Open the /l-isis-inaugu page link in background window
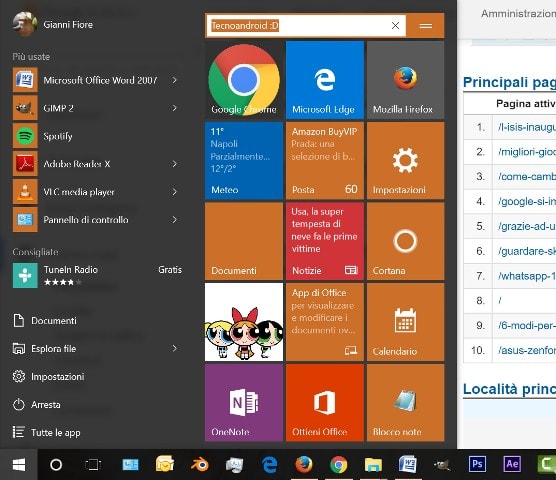556x480 pixels. [x=527, y=127]
